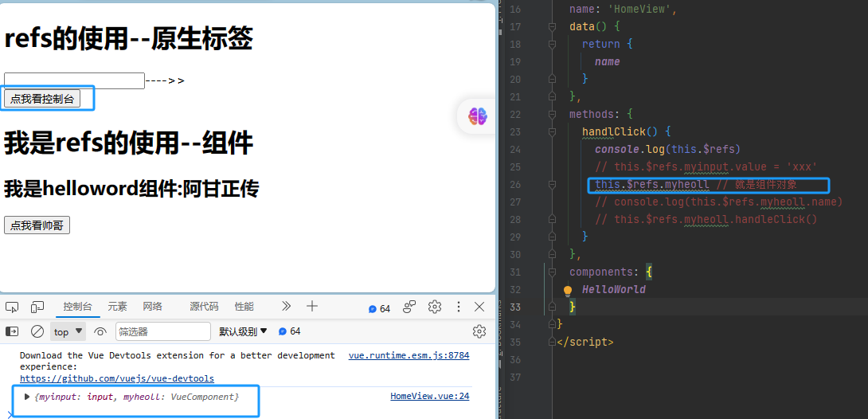Open the DevTools three-dot customize menu

(459, 307)
